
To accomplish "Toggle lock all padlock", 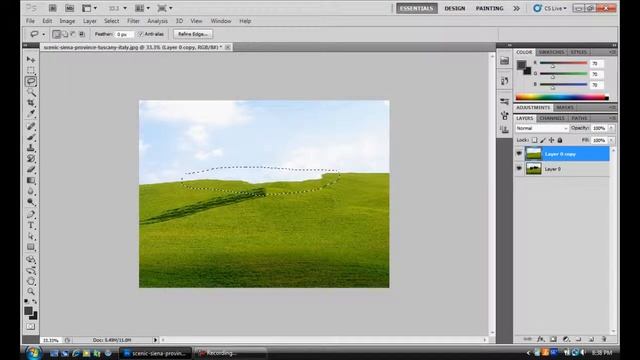I will tap(560, 140).
